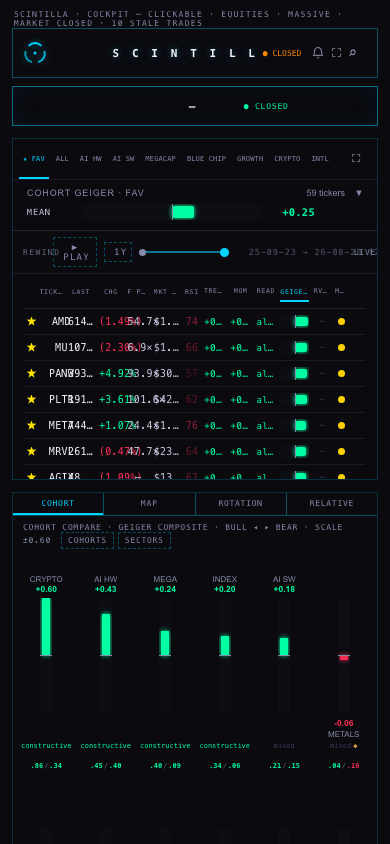
Task: Open the BLUE CHIP tab
Action: [x=206, y=159]
